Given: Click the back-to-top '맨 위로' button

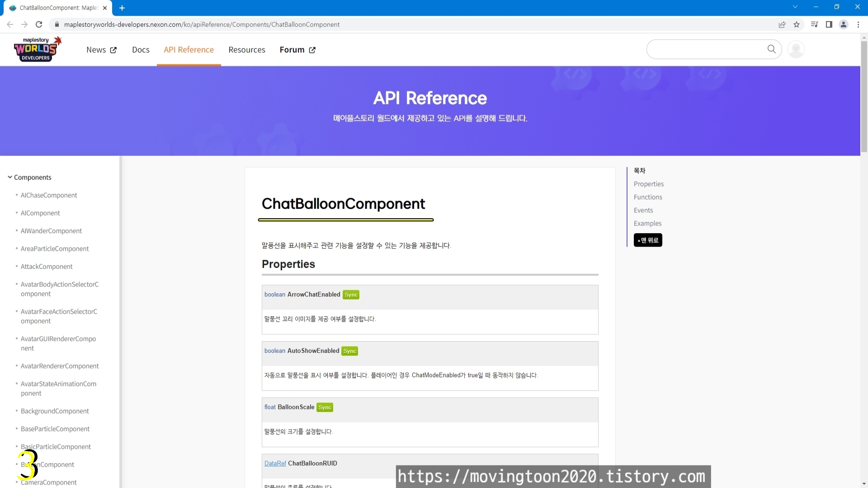Looking at the screenshot, I should (x=647, y=240).
